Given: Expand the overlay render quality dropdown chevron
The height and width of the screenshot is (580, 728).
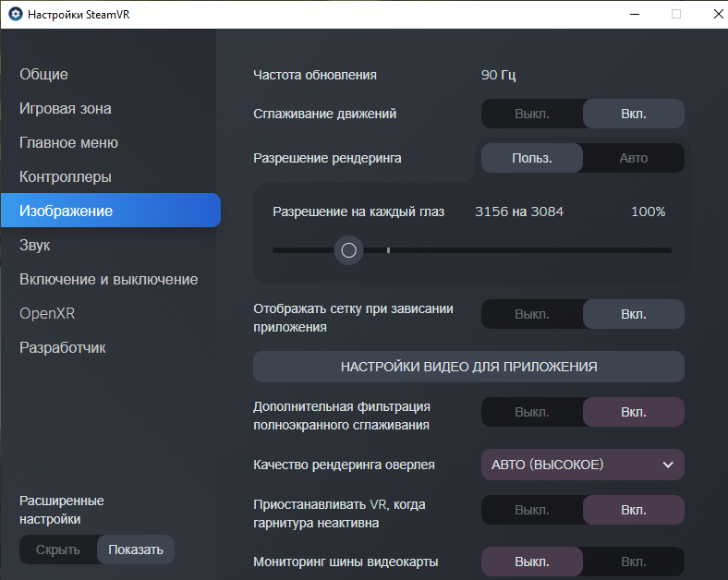Looking at the screenshot, I should [668, 465].
